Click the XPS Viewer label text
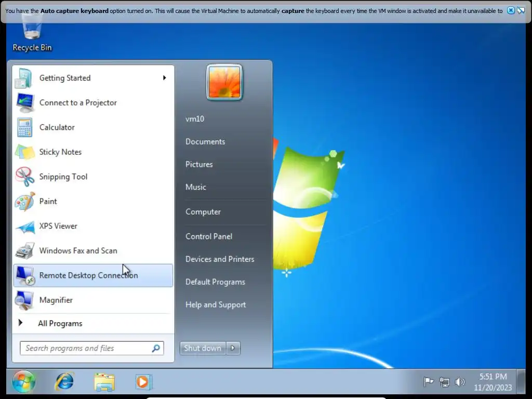Screen dimensions: 532x399 pyautogui.click(x=58, y=226)
